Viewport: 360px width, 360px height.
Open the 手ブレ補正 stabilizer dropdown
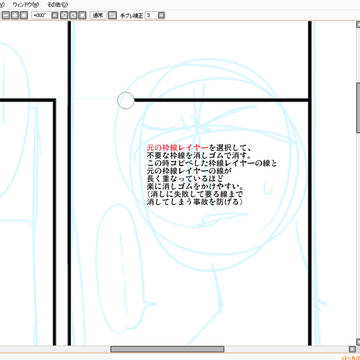coord(161,15)
